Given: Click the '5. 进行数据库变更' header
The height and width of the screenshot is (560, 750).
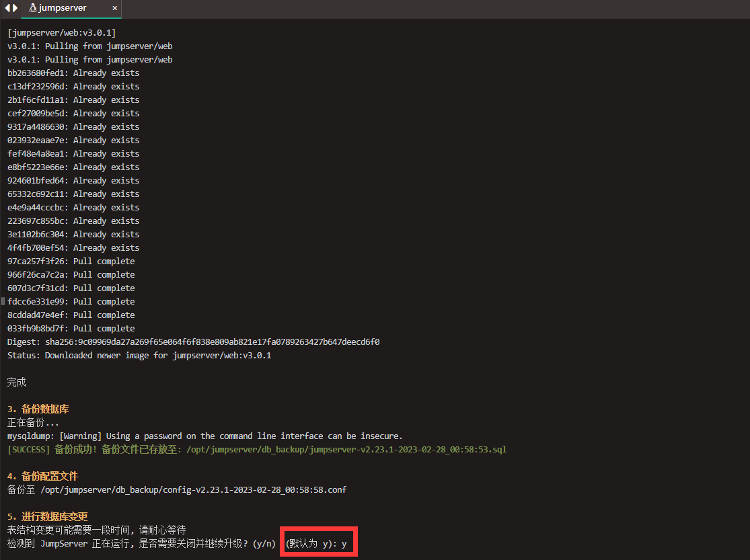Looking at the screenshot, I should coord(47,516).
